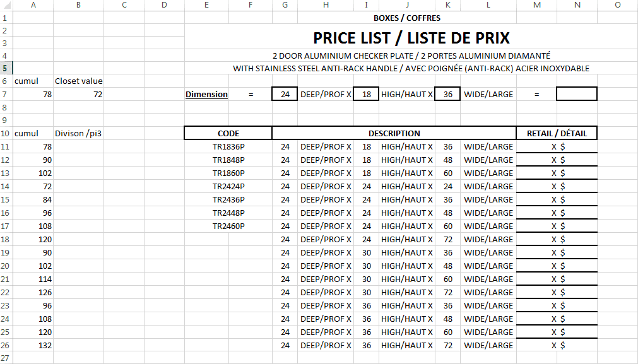638x364 pixels.
Task: Click the underlined Dimension label
Action: (x=206, y=94)
